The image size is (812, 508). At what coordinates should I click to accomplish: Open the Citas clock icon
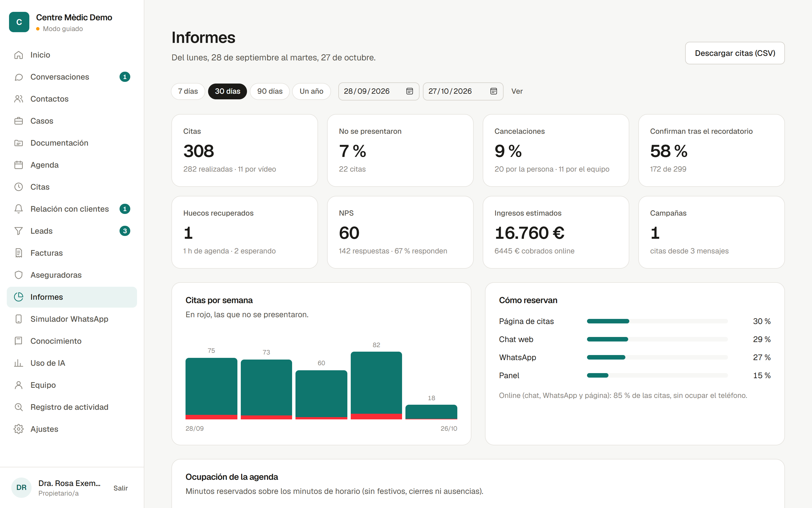pyautogui.click(x=19, y=187)
